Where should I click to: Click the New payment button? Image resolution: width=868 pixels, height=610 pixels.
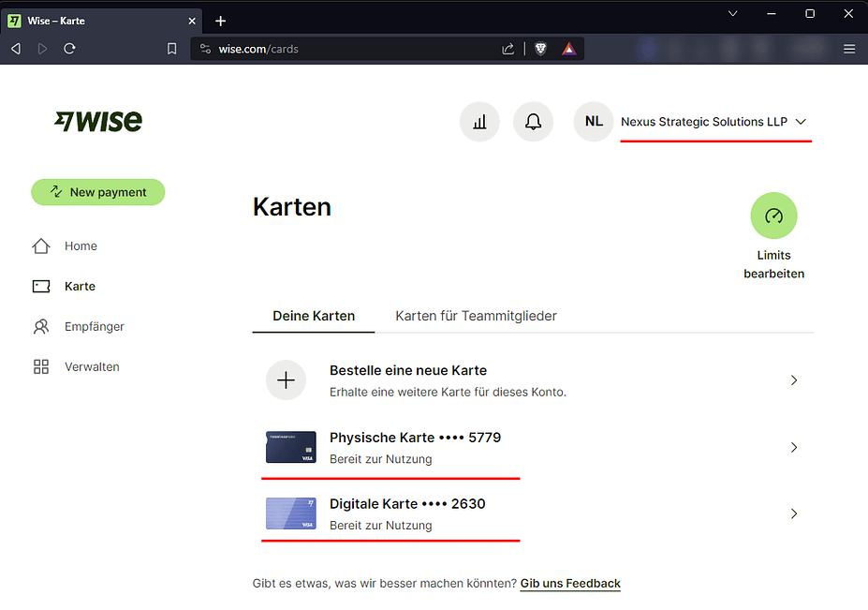pos(98,192)
